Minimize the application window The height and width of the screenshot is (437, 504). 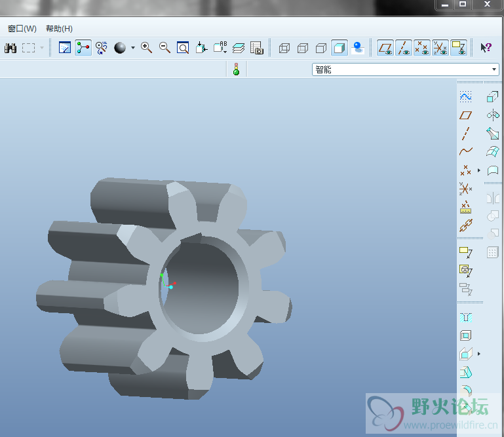tap(445, 5)
